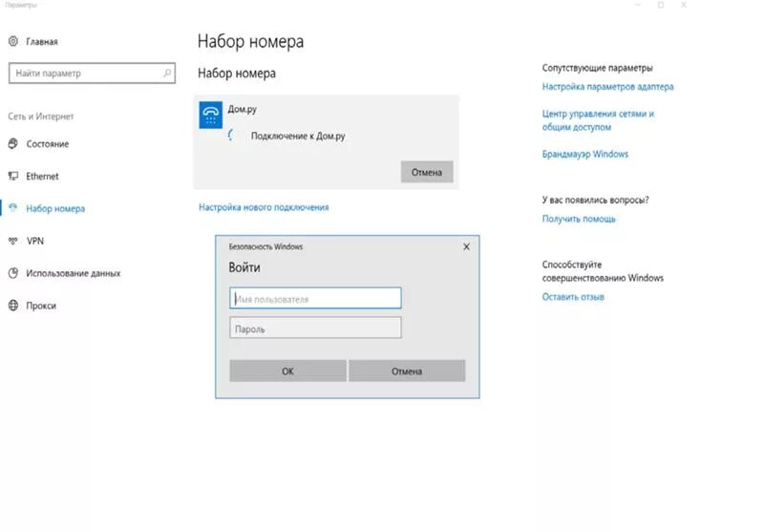Click the Набор номера phone icon in sidebar
Screen dimensions: 764x532
coord(13,208)
